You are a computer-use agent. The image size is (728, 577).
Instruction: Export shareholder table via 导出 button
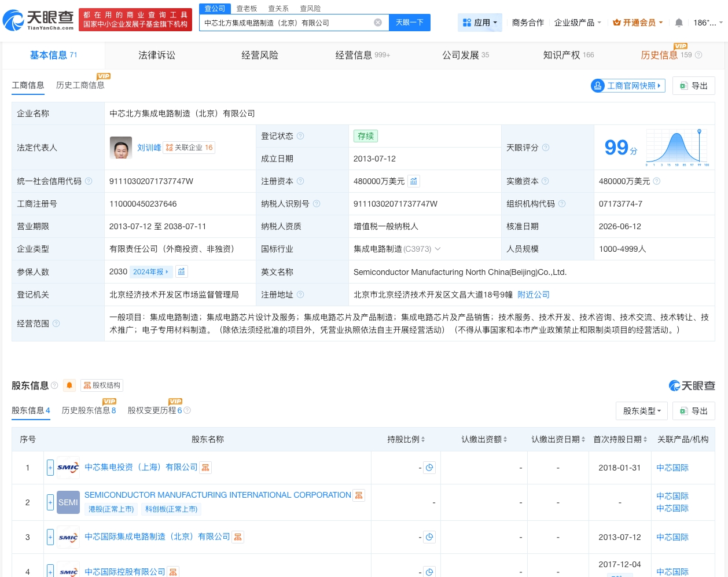pos(694,411)
